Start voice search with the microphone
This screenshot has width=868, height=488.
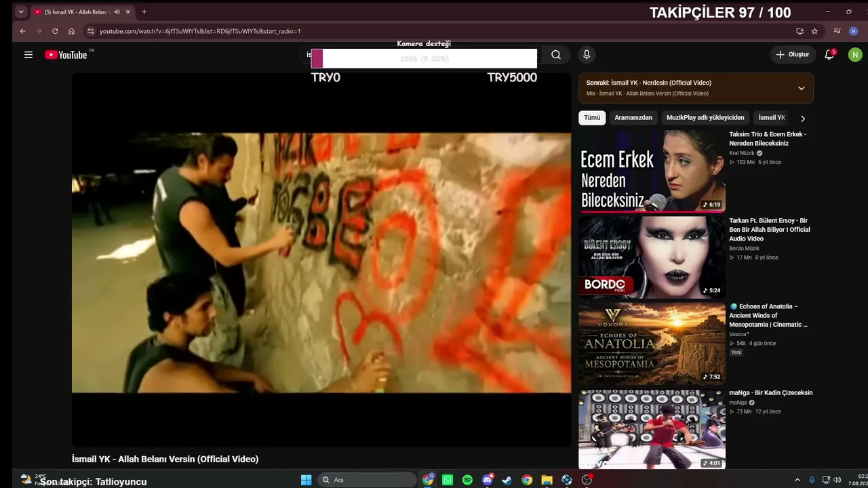tap(587, 55)
